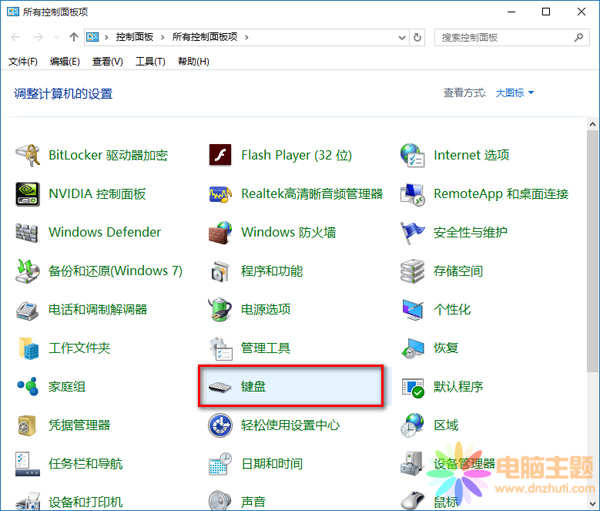600x511 pixels.
Task: Open the Flash Player (32 位) icon
Action: click(x=220, y=155)
